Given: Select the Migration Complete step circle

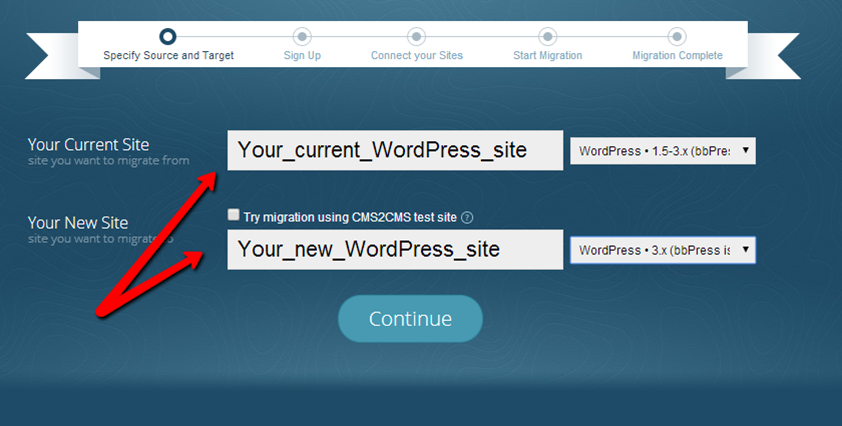Looking at the screenshot, I should (x=677, y=37).
